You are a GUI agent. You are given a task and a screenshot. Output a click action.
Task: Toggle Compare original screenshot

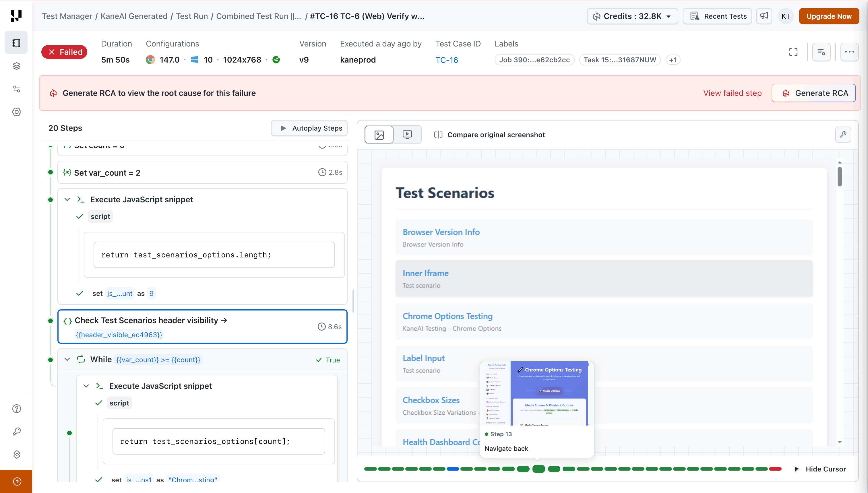click(489, 135)
